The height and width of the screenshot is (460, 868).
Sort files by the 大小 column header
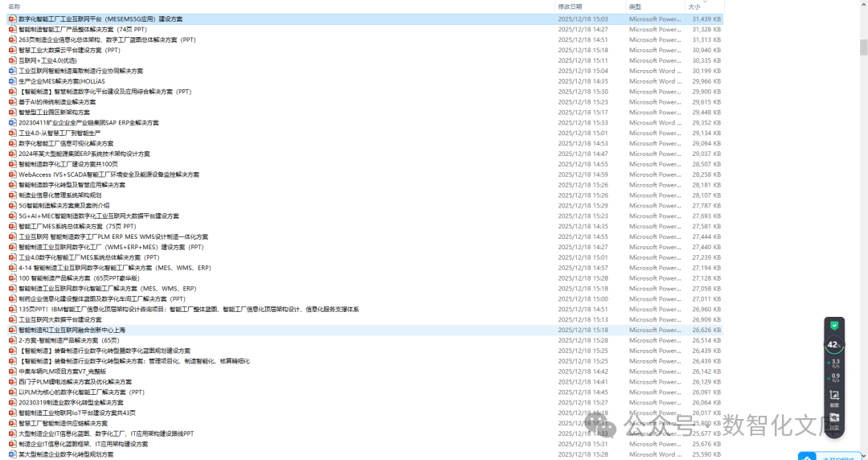coord(694,6)
